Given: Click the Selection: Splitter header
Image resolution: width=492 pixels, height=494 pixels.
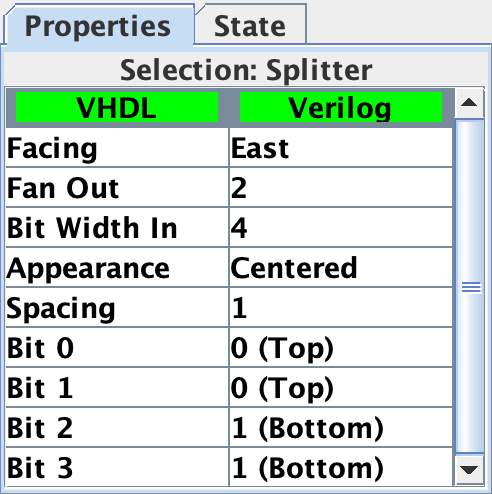Looking at the screenshot, I should point(246,70).
